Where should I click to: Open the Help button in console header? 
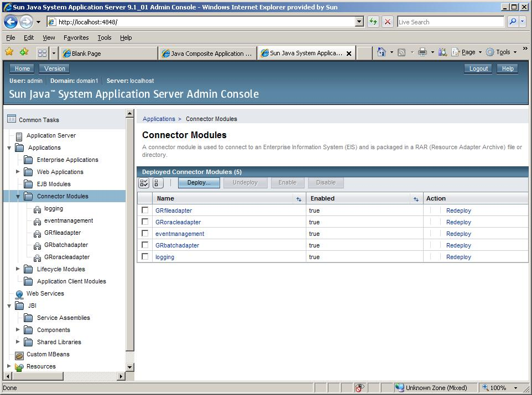click(x=507, y=69)
